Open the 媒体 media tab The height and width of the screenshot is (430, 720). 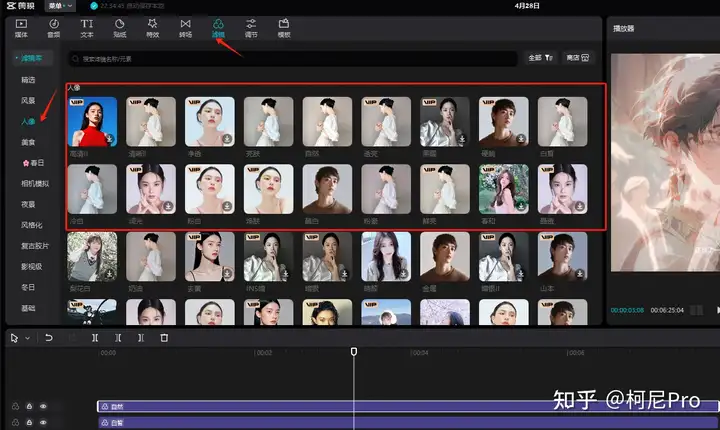tap(21, 28)
